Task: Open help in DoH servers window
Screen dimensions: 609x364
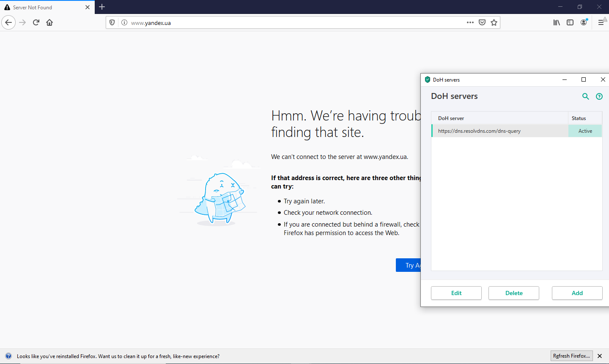Action: pos(599,96)
